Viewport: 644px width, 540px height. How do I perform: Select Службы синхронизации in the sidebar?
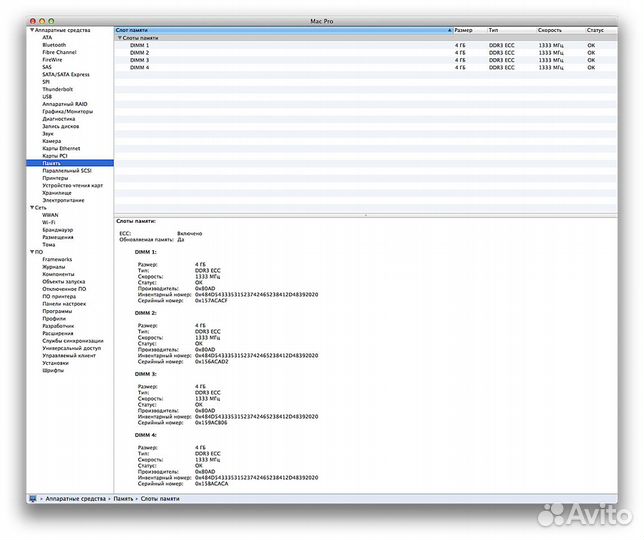tap(73, 340)
